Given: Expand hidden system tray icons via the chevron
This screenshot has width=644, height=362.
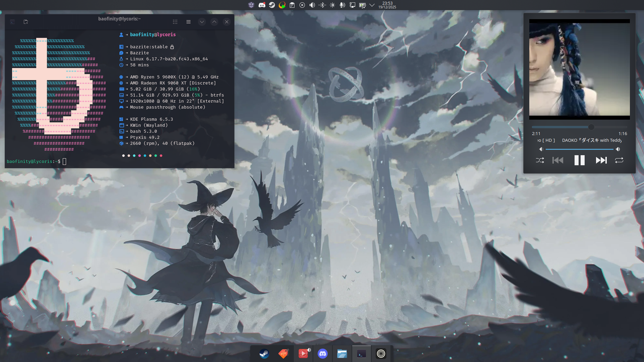Looking at the screenshot, I should pos(371,5).
